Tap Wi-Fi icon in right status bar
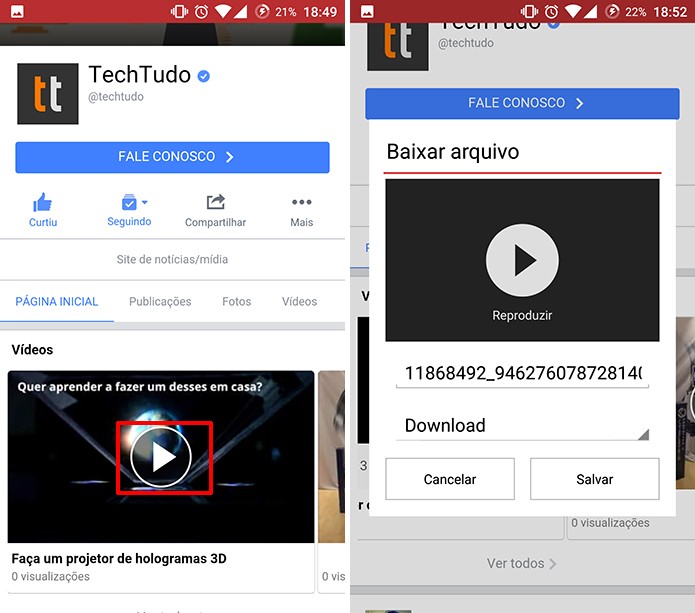695x613 pixels. pos(572,12)
